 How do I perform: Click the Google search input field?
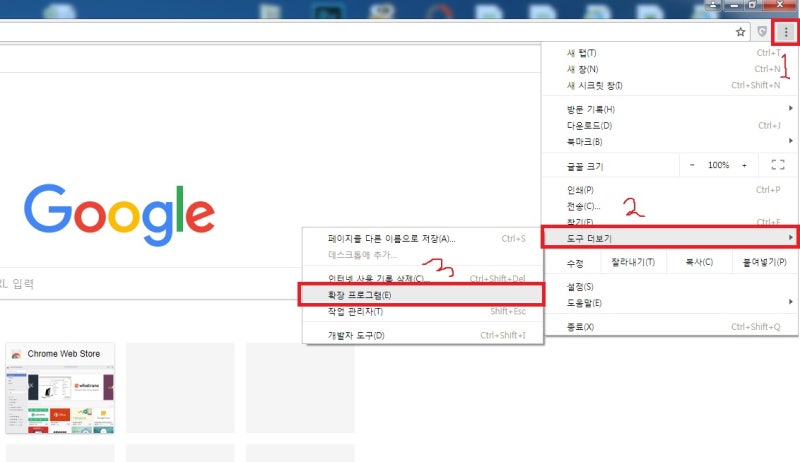151,284
